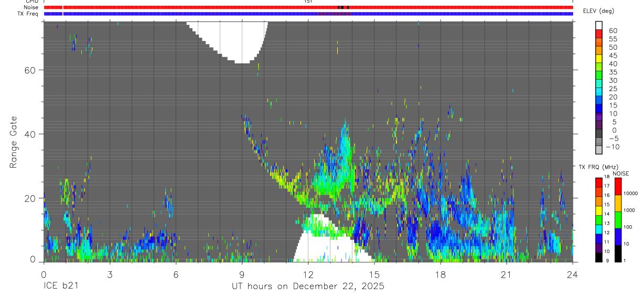Click the "35" value on ELEV legend
644x297 pixels.
613,72
